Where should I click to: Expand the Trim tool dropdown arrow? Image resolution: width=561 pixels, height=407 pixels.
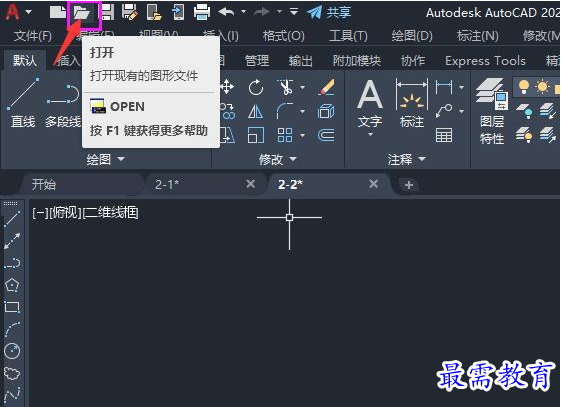[303, 87]
